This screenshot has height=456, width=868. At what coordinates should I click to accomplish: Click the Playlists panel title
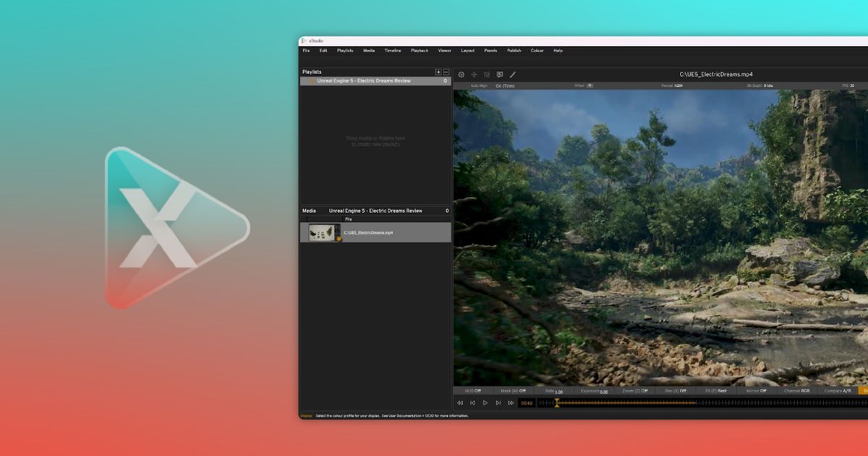(312, 72)
